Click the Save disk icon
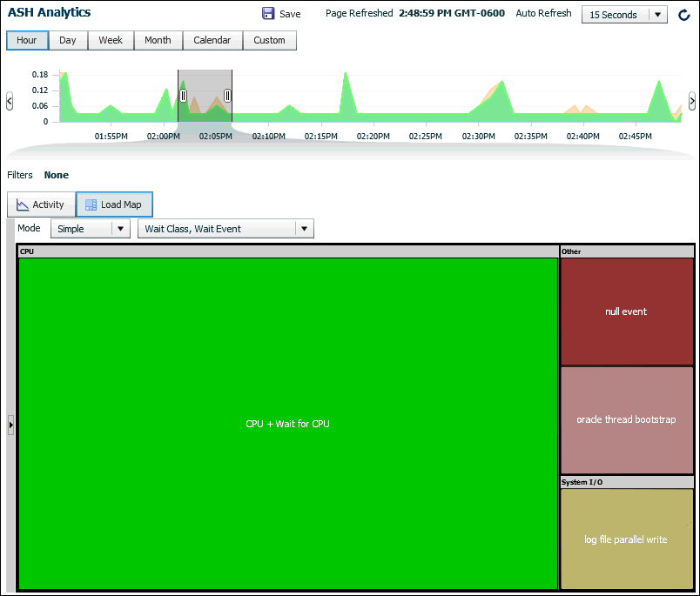The image size is (700, 596). pyautogui.click(x=268, y=14)
